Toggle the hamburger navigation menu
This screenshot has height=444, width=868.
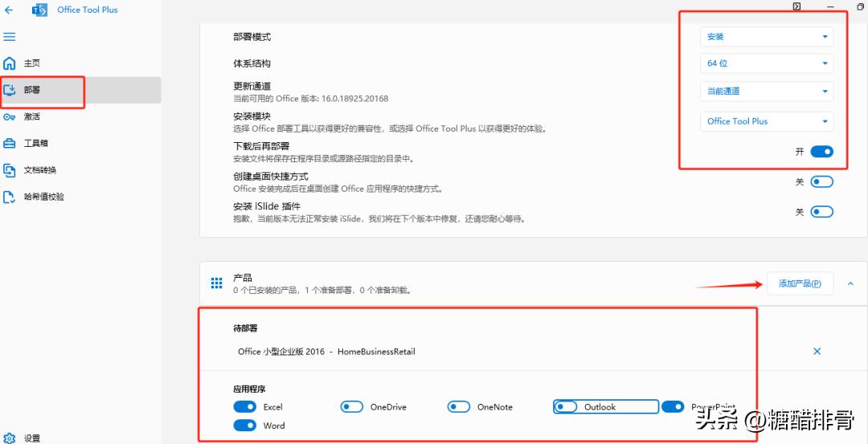[x=10, y=37]
